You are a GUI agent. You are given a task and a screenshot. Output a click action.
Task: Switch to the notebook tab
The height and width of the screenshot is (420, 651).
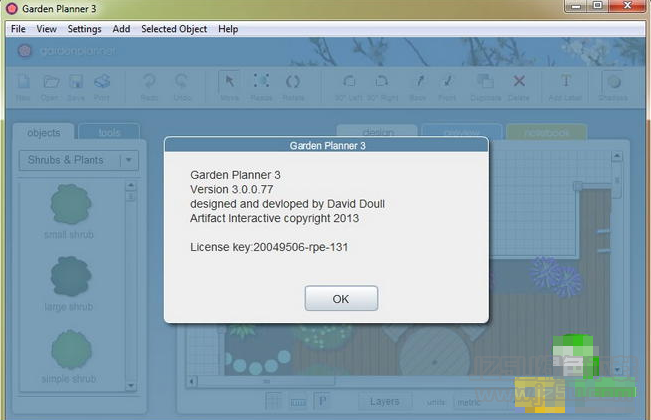tap(546, 132)
